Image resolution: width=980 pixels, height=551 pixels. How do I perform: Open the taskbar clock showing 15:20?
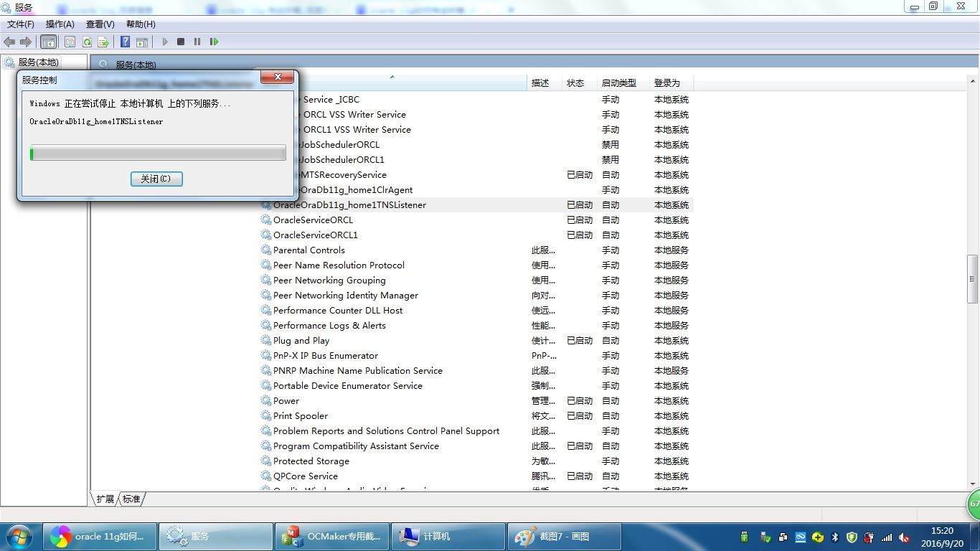coord(942,537)
